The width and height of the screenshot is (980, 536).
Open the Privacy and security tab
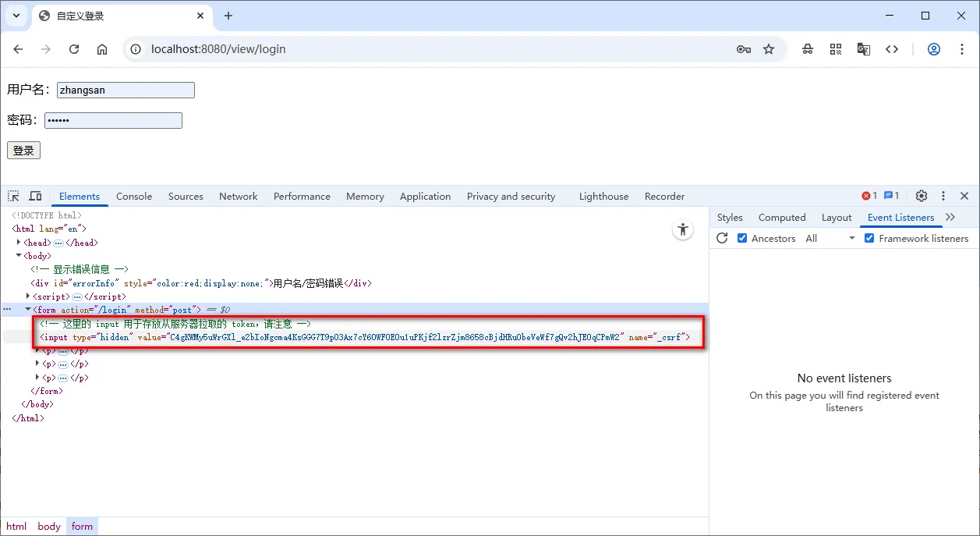[511, 196]
